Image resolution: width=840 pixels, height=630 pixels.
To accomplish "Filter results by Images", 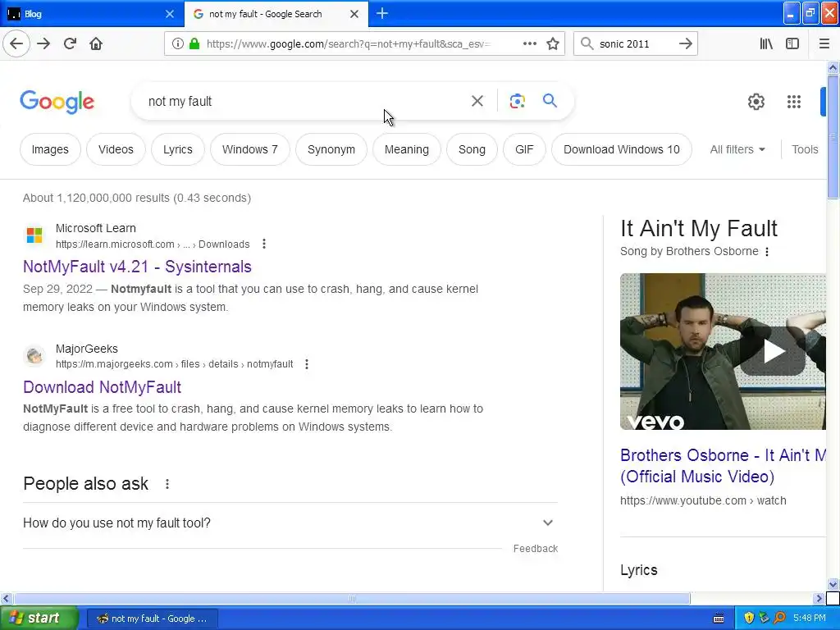I will pos(50,149).
